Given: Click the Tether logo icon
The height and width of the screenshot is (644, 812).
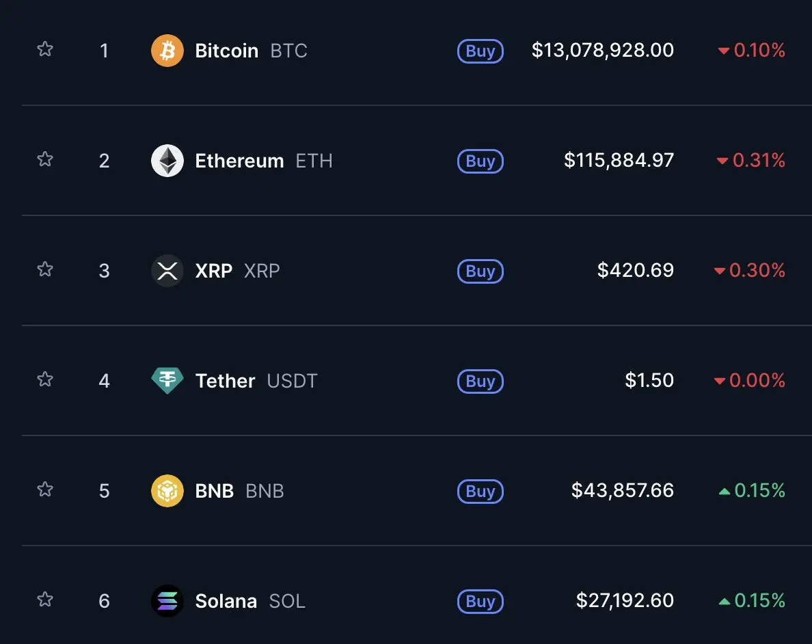Looking at the screenshot, I should pos(167,381).
